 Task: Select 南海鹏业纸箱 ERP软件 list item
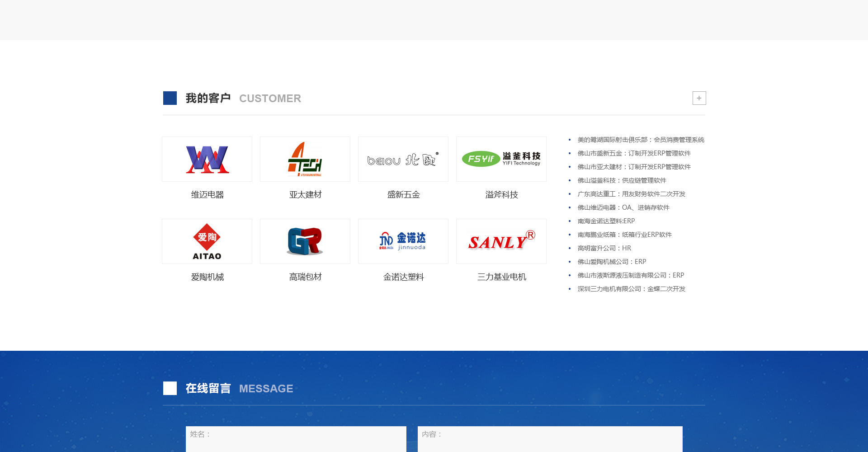click(x=624, y=235)
